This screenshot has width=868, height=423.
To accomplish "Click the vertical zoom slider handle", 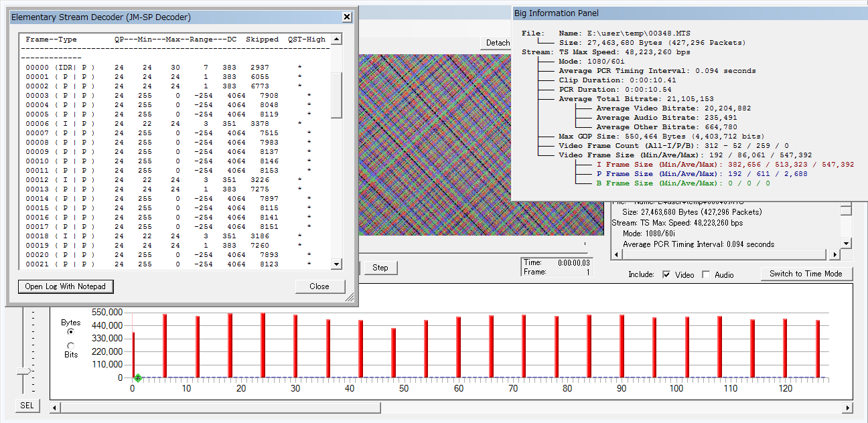I will point(23,371).
